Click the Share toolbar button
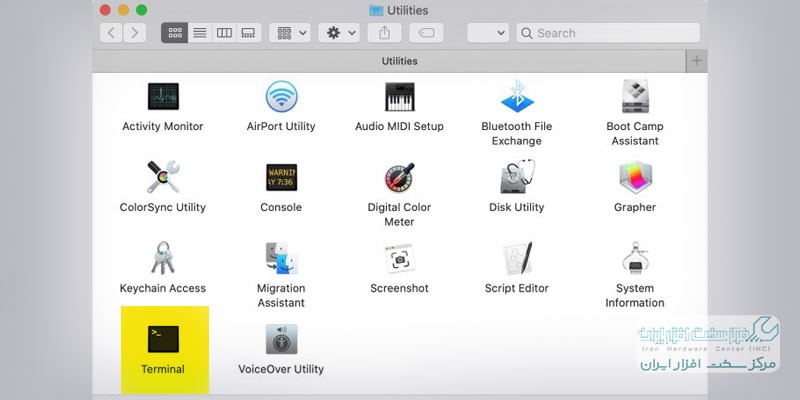The height and width of the screenshot is (400, 800). pos(384,33)
